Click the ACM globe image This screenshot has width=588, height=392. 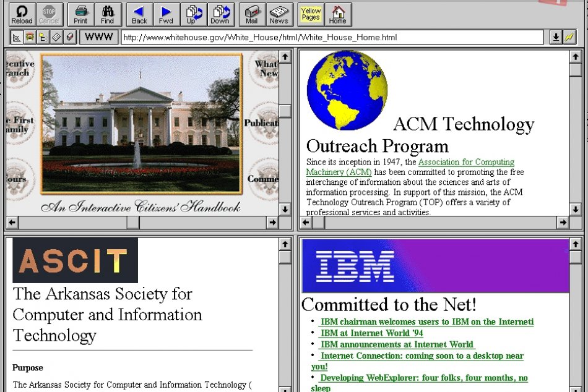(x=347, y=90)
